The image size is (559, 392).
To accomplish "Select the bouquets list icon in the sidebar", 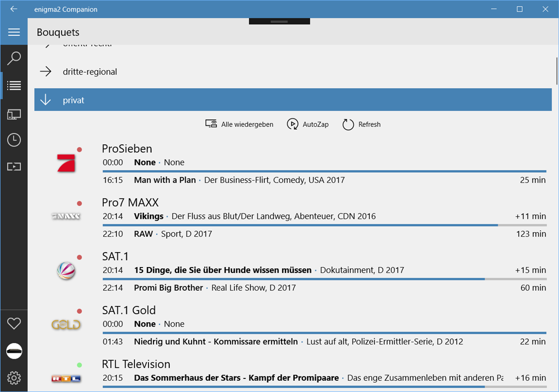I will pyautogui.click(x=14, y=86).
